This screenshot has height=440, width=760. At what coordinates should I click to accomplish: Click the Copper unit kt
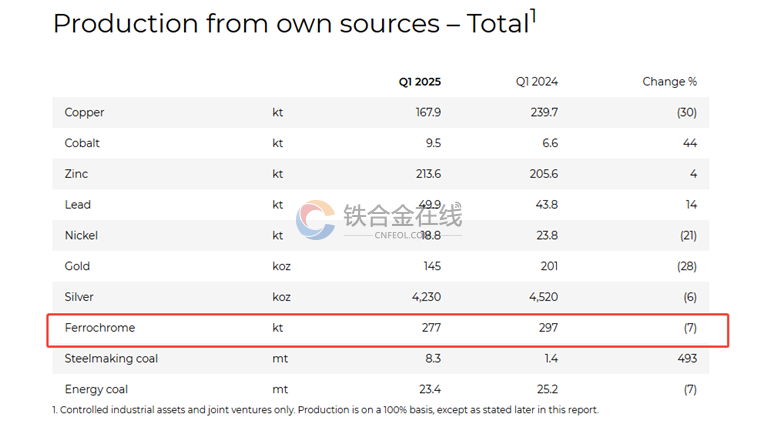[278, 112]
